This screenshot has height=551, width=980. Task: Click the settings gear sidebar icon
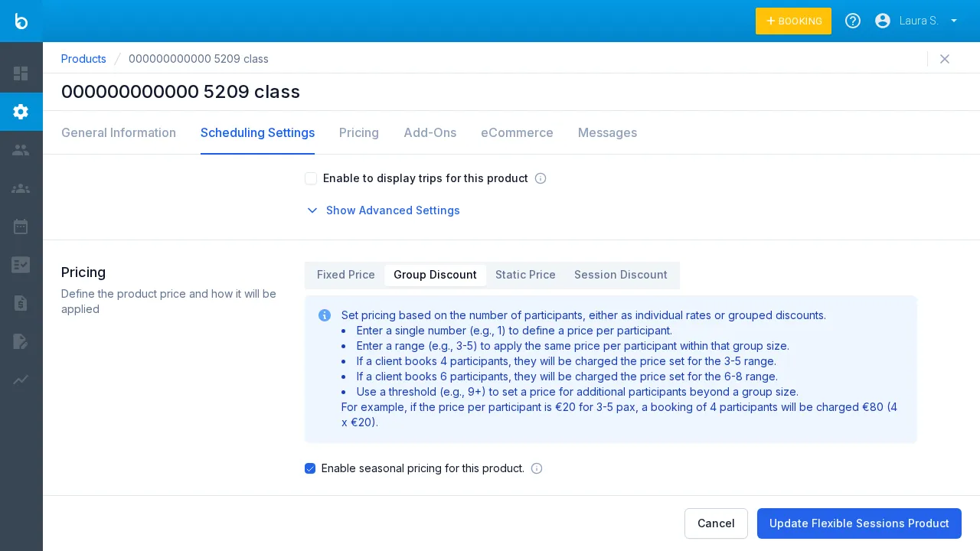point(21,112)
